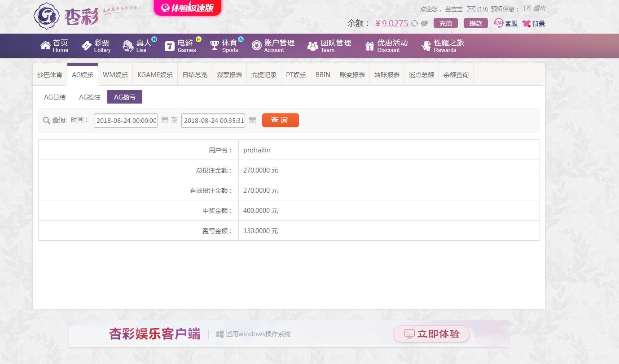Switch to the BBIN tab
Screen dimensions: 619x364
[323, 74]
